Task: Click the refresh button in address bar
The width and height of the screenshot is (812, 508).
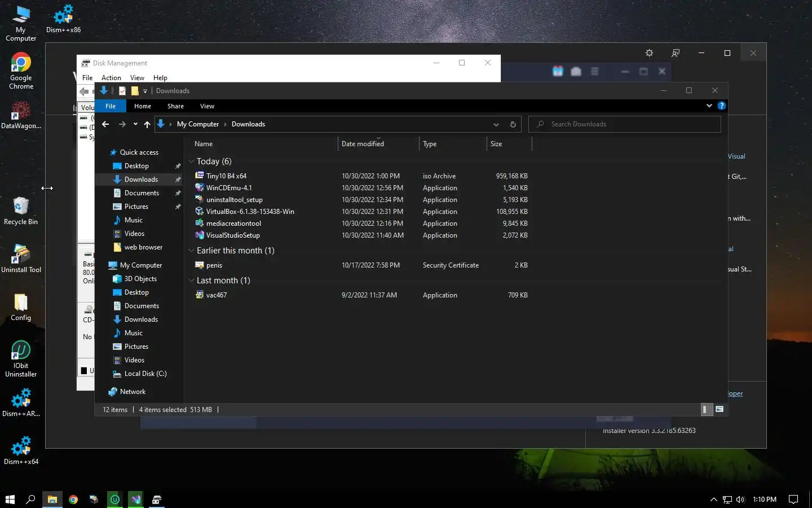Action: tap(513, 124)
